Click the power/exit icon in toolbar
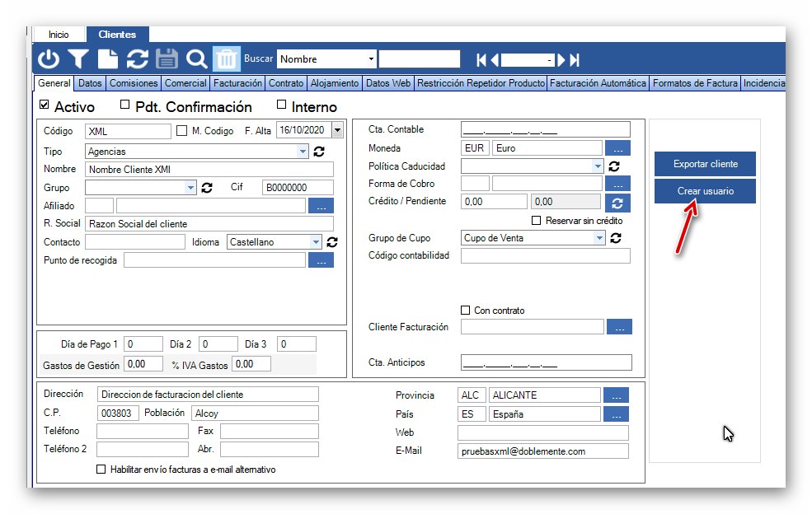This screenshot has height=514, width=812. click(x=48, y=58)
